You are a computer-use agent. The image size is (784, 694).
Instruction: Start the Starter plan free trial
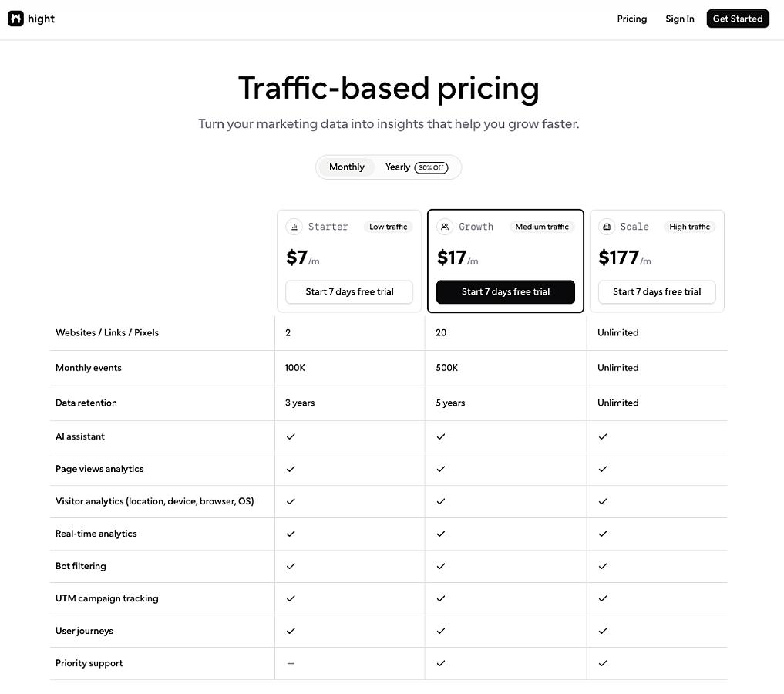[x=349, y=292]
